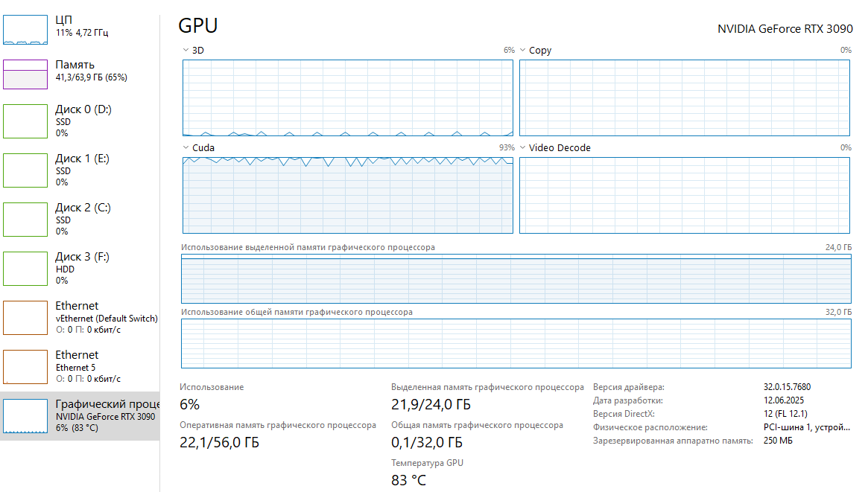868x492 pixels.
Task: Click the Диск 0 (D:) graph thumbnail
Action: coord(25,121)
